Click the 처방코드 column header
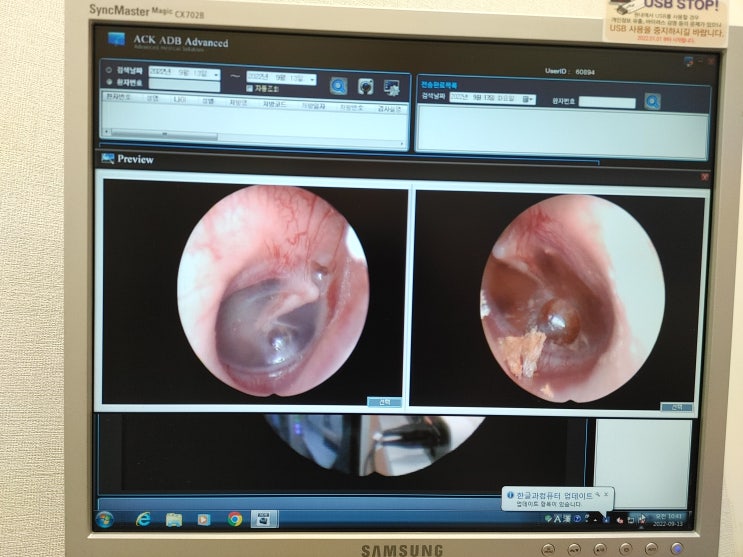743x557 pixels. click(275, 104)
